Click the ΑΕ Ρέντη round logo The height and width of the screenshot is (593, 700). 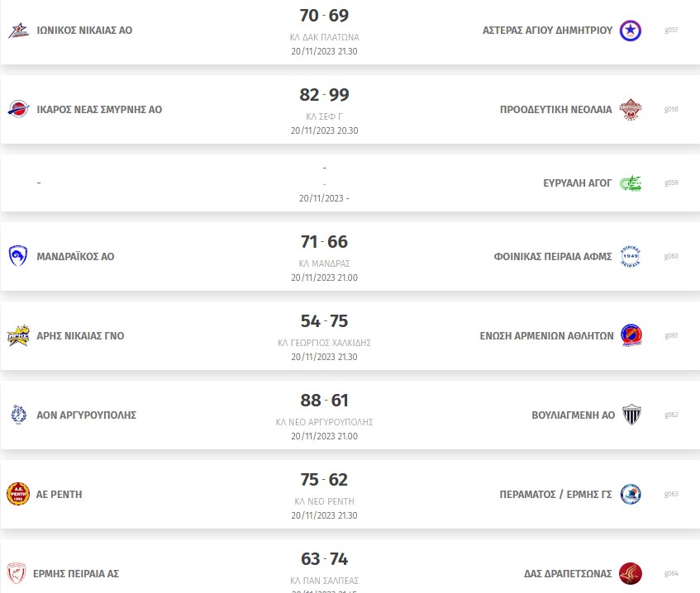tap(18, 494)
